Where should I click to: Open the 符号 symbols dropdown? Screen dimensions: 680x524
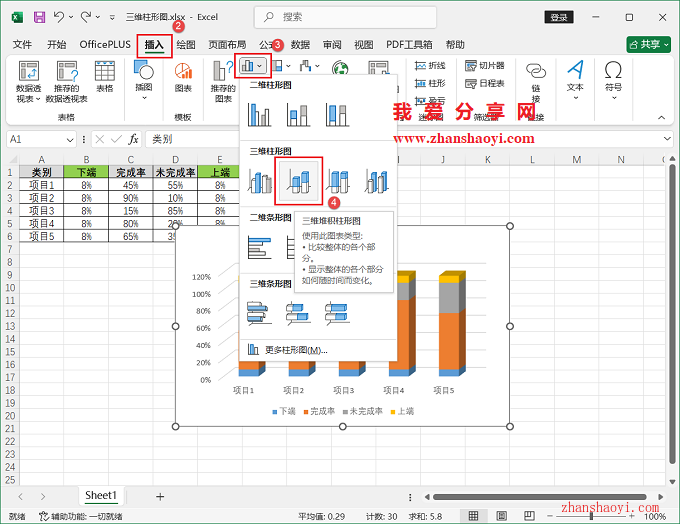[613, 80]
